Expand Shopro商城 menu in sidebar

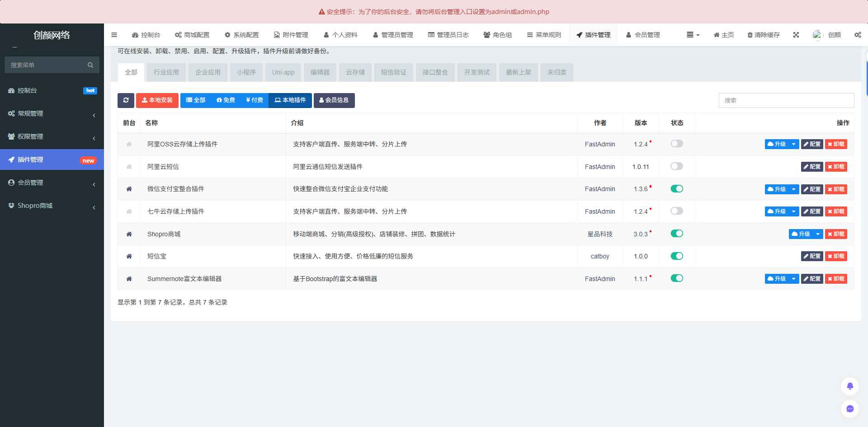click(x=52, y=206)
